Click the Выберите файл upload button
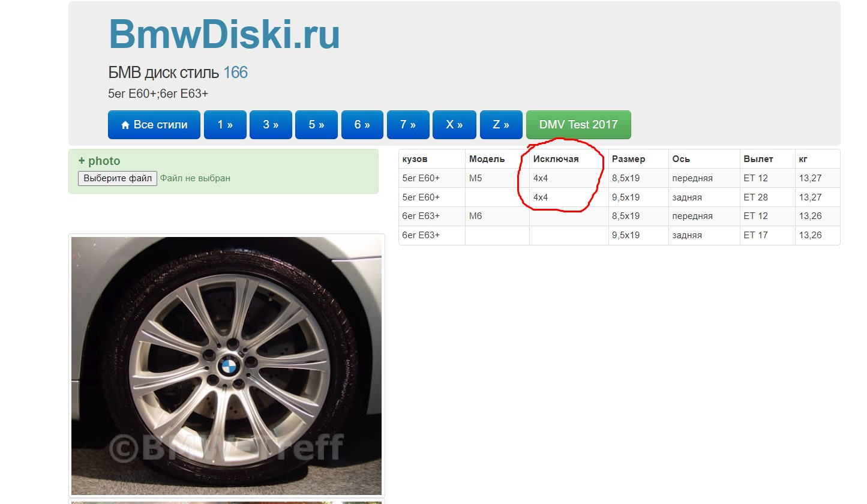This screenshot has height=504, width=867. (x=118, y=178)
